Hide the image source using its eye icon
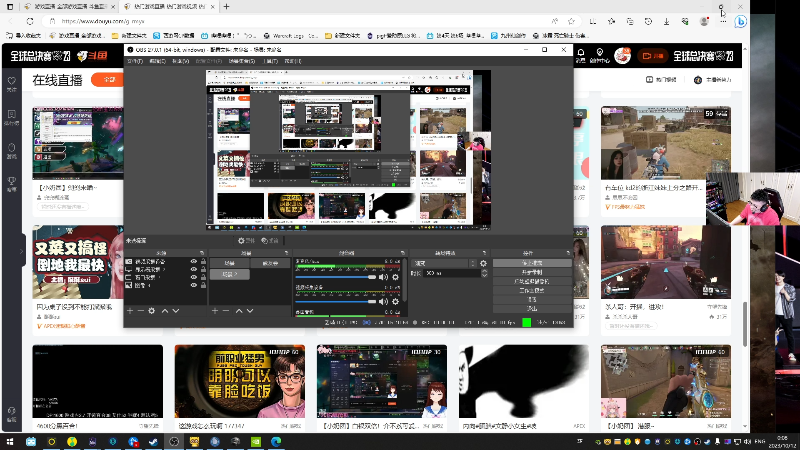This screenshot has height=450, width=800. pyautogui.click(x=193, y=285)
